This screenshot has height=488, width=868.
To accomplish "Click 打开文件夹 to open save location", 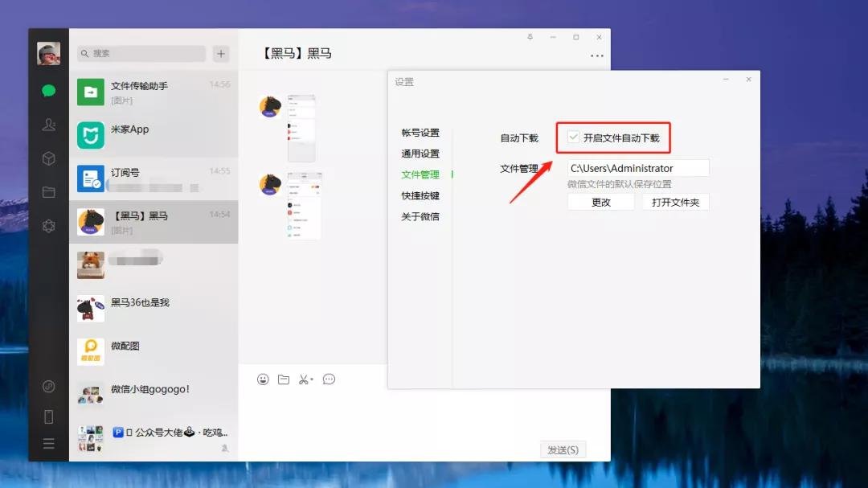I will 674,202.
